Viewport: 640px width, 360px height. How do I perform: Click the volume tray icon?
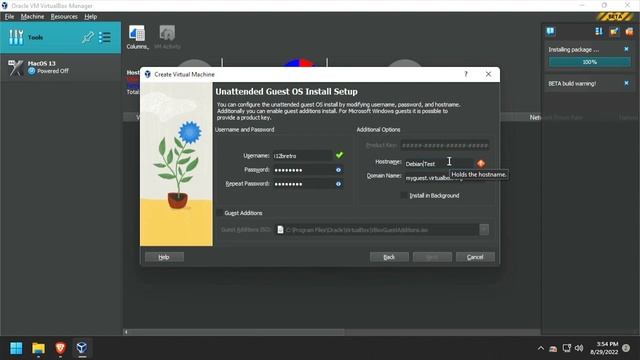(579, 348)
